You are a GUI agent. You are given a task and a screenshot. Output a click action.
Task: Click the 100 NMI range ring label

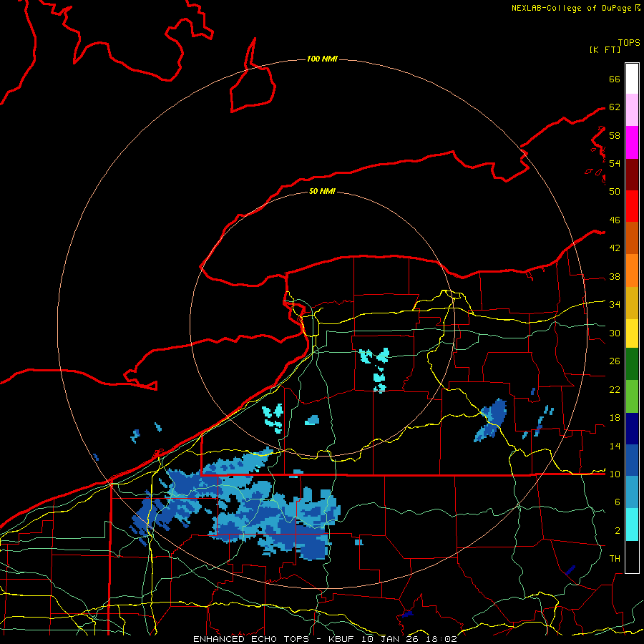(x=322, y=59)
